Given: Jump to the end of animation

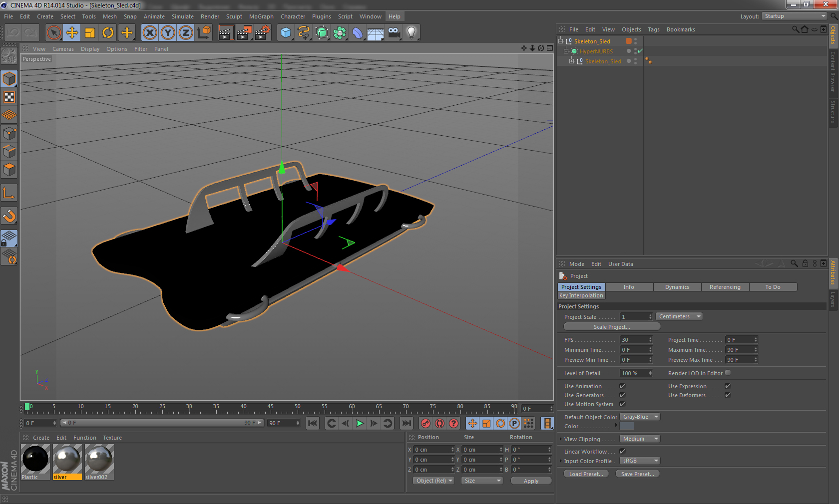Looking at the screenshot, I should click(x=407, y=423).
